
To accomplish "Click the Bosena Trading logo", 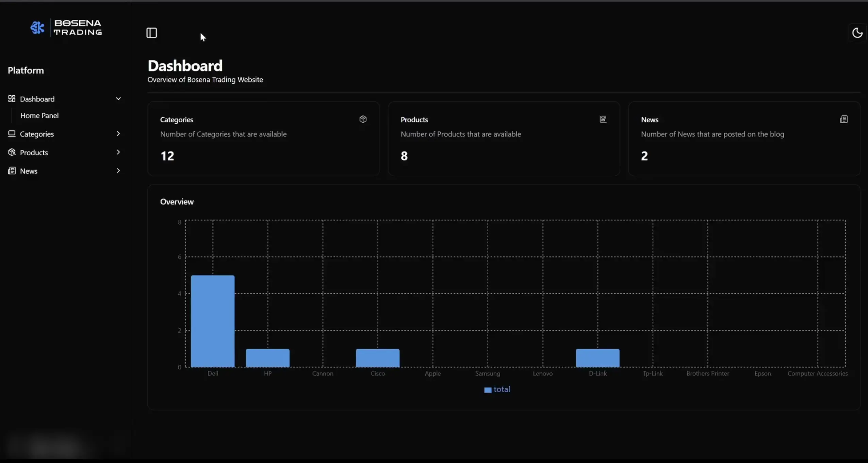I will [66, 28].
